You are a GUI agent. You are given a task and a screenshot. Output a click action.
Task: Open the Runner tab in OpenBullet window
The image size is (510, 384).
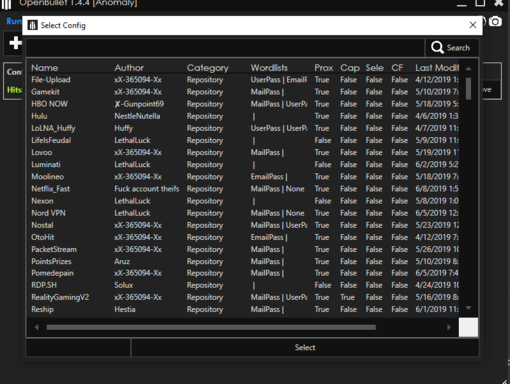coord(14,21)
